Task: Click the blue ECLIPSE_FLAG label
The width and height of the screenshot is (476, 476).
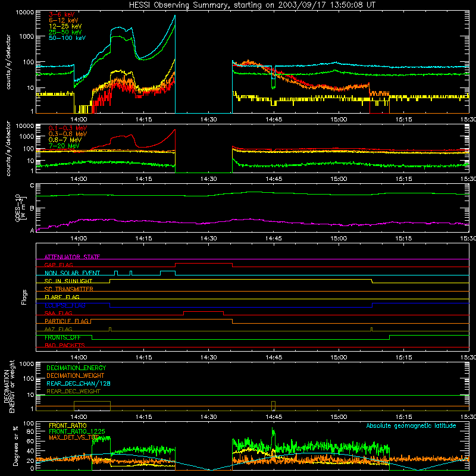Action: (x=65, y=305)
